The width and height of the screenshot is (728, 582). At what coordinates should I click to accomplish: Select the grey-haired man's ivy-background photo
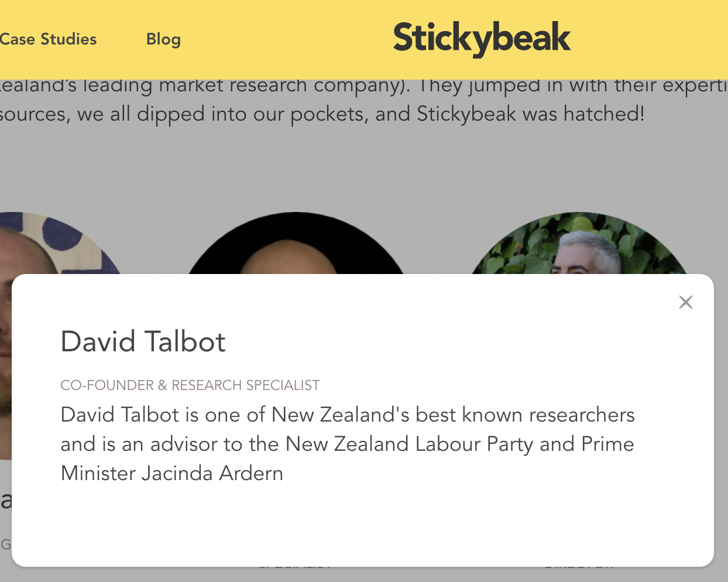pyautogui.click(x=579, y=246)
